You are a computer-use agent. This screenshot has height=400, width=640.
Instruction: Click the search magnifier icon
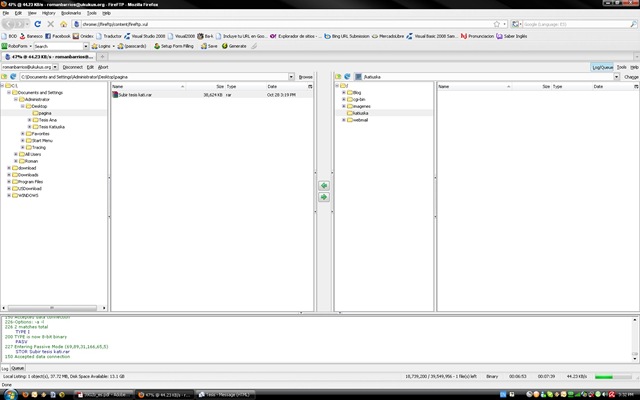click(633, 24)
